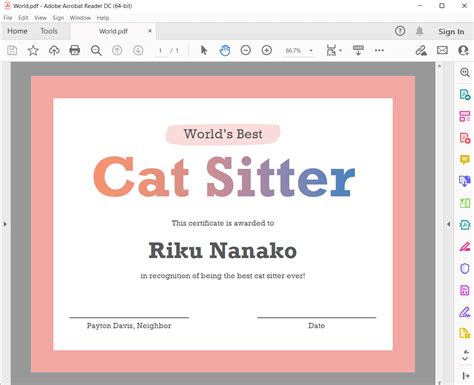Screen dimensions: 474x385
Task: Expand the left navigation pane arrow
Action: coord(5,224)
